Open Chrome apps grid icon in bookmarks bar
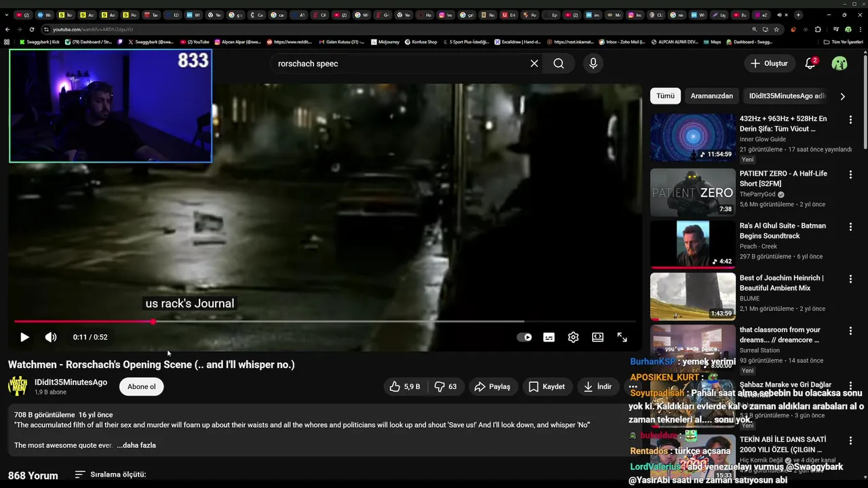The height and width of the screenshot is (488, 868). click(7, 42)
